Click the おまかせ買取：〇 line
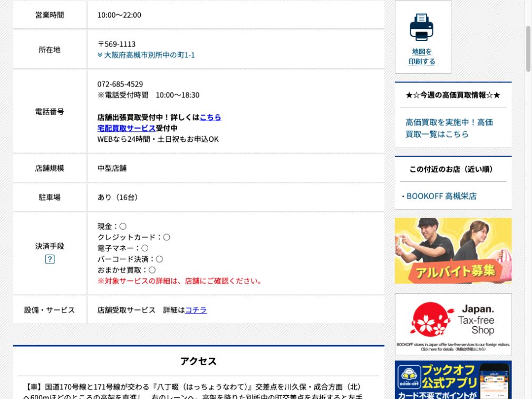 127,270
